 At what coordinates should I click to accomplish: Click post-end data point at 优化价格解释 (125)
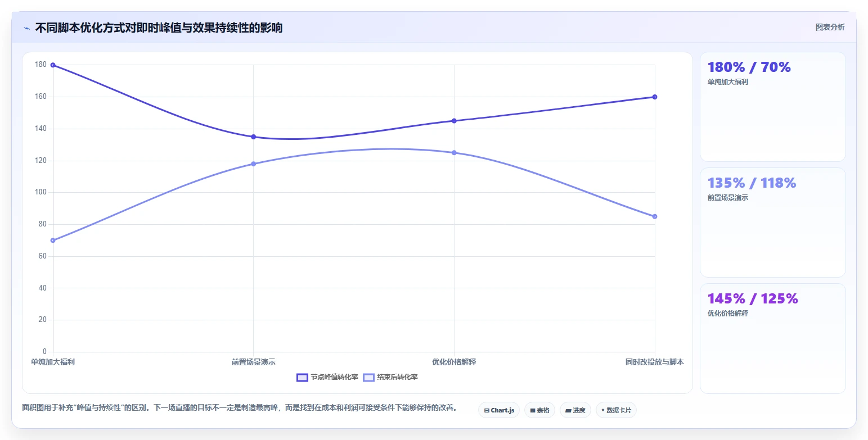[454, 153]
